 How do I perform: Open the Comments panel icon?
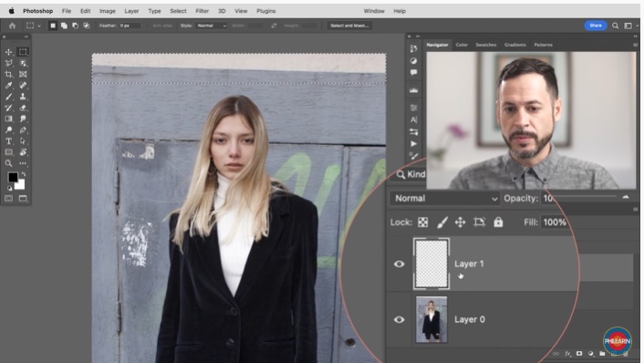413,72
